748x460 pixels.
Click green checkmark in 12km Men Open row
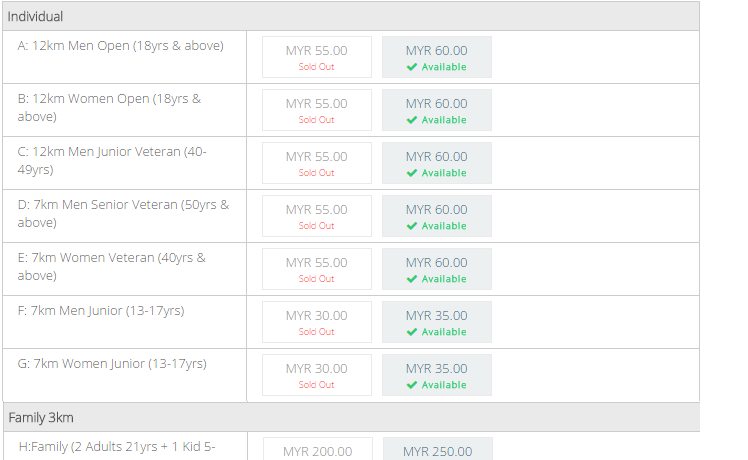[412, 67]
